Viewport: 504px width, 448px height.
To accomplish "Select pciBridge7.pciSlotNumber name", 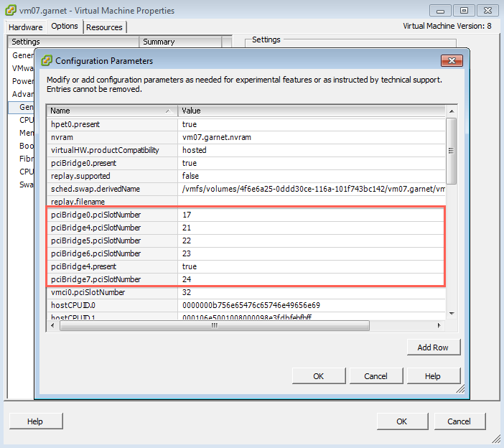I will [95, 279].
